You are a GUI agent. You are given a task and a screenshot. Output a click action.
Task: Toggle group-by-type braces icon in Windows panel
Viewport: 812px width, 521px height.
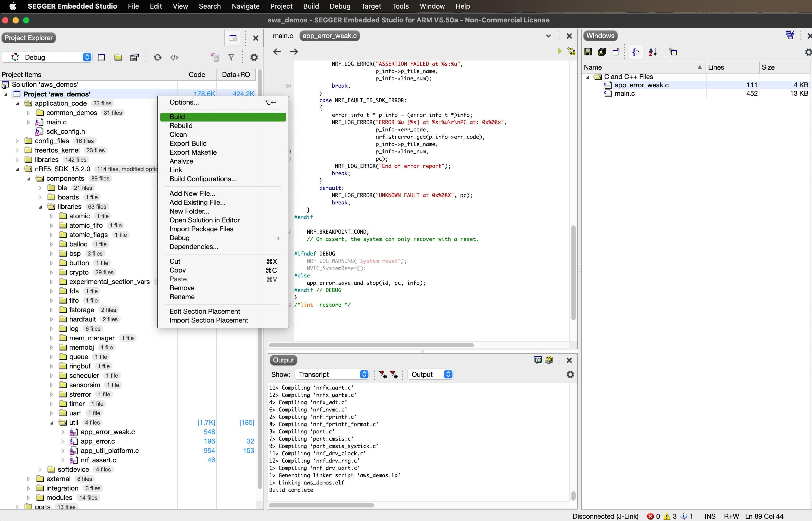pos(636,52)
